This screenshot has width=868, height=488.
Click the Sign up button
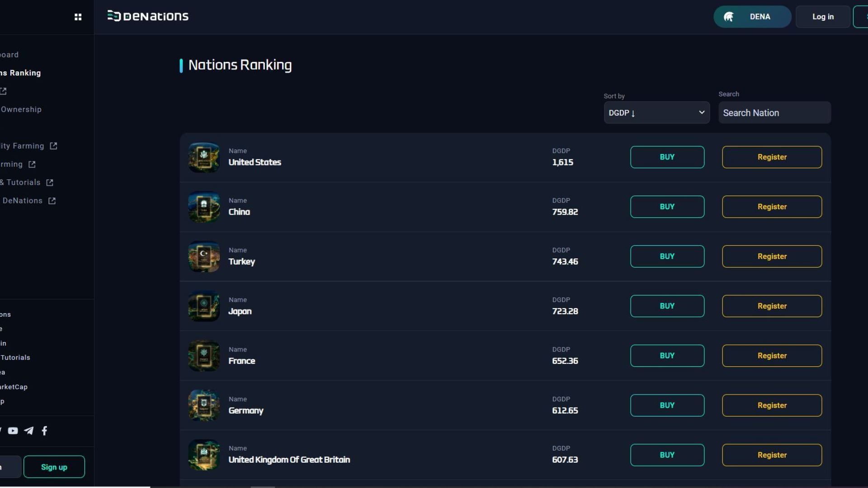coord(54,467)
